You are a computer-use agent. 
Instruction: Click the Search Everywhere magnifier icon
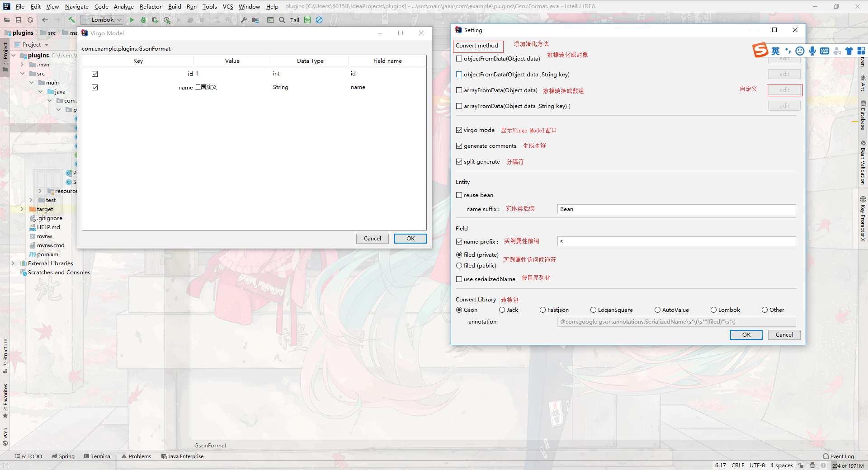(282, 20)
